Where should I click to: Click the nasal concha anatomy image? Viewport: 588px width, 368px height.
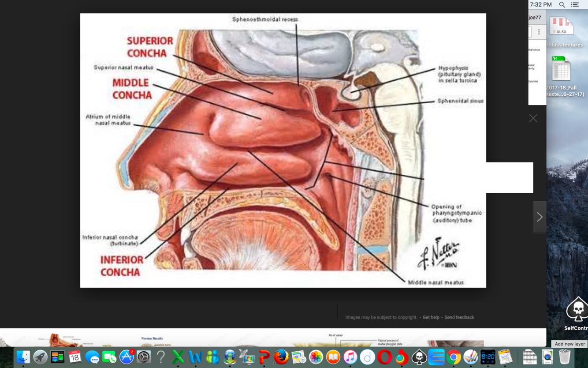click(x=283, y=150)
